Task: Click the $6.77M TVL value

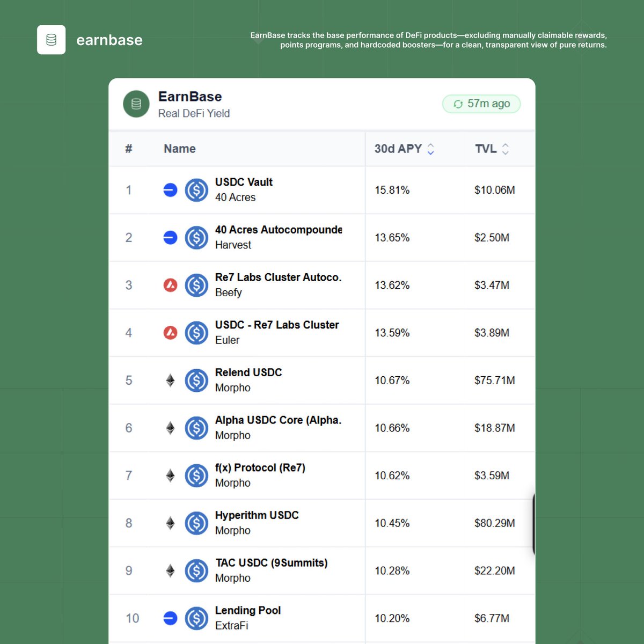Action: click(492, 618)
